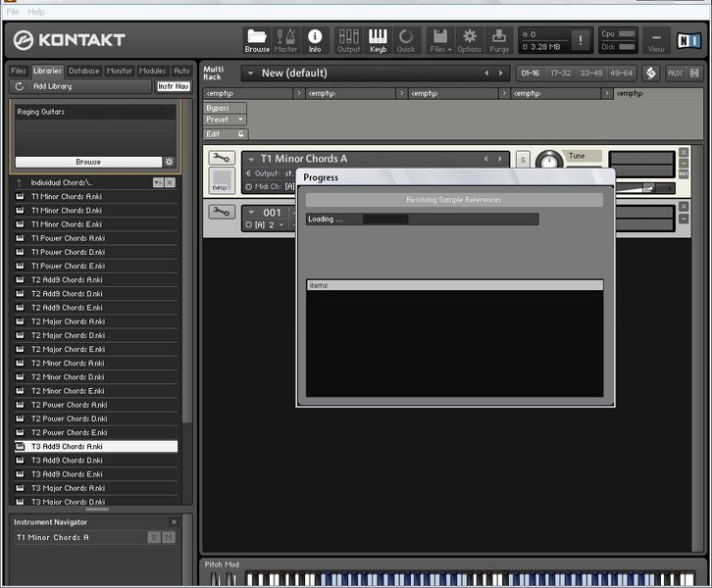Toggle the Instr Nav button

click(x=173, y=86)
